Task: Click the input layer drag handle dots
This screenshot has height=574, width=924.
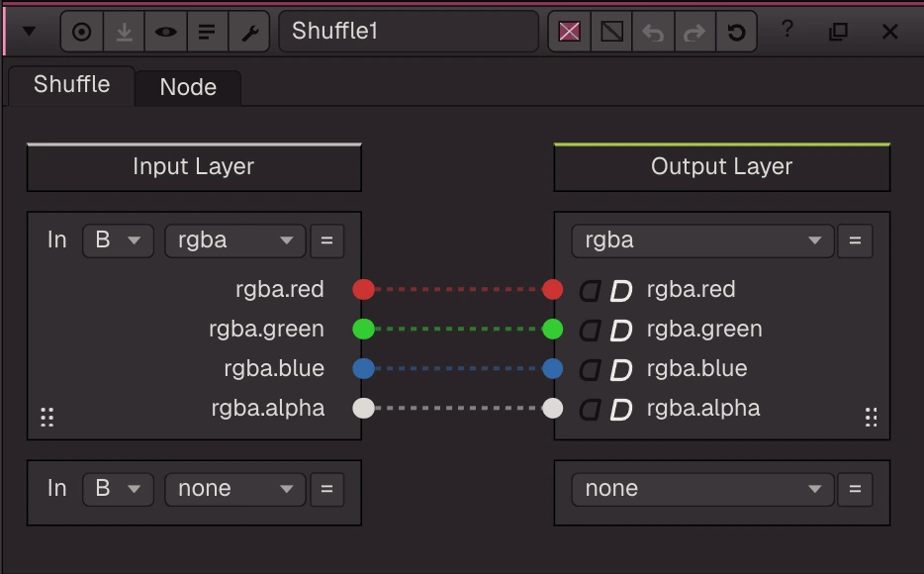Action: click(x=47, y=417)
